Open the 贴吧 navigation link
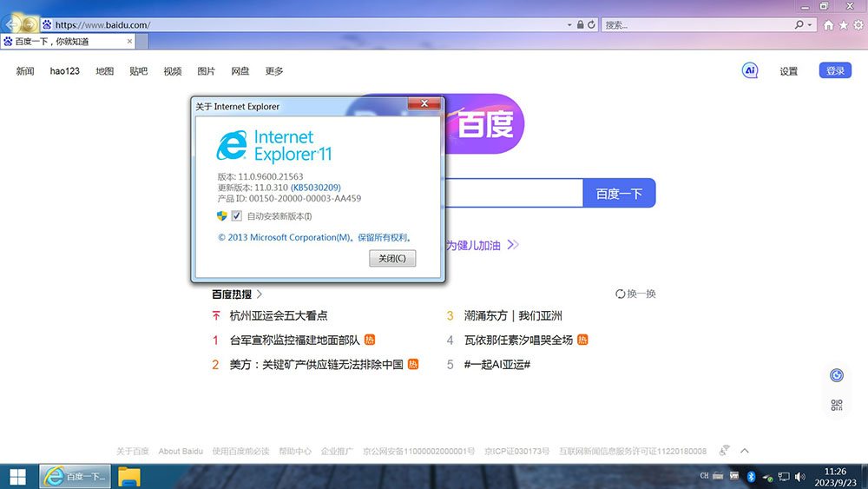This screenshot has height=489, width=868. coord(138,71)
